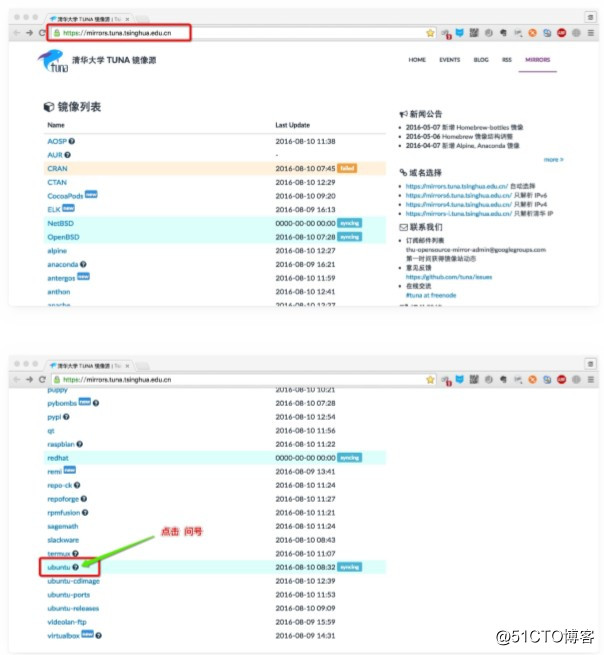Bookmark the page with the top window's star icon
The width and height of the screenshot is (604, 655).
[430, 33]
